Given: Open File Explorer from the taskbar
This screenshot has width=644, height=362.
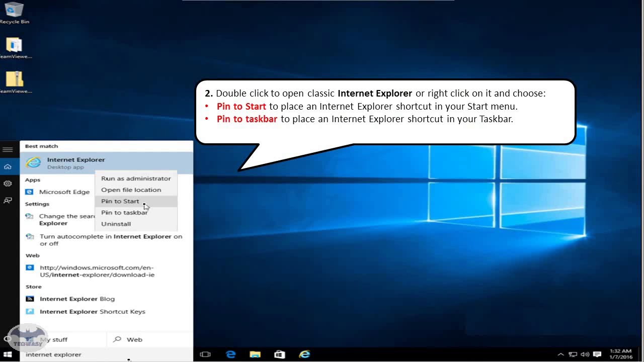Looking at the screenshot, I should point(255,354).
